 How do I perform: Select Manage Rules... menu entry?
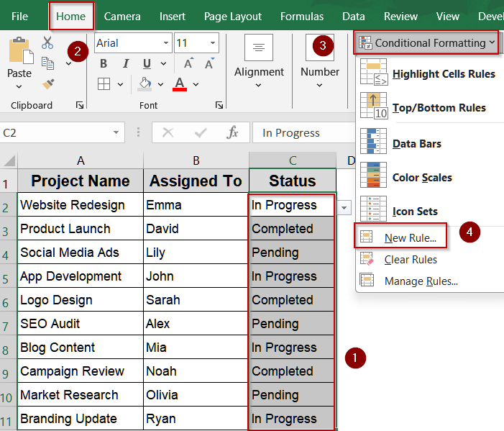[x=421, y=281]
